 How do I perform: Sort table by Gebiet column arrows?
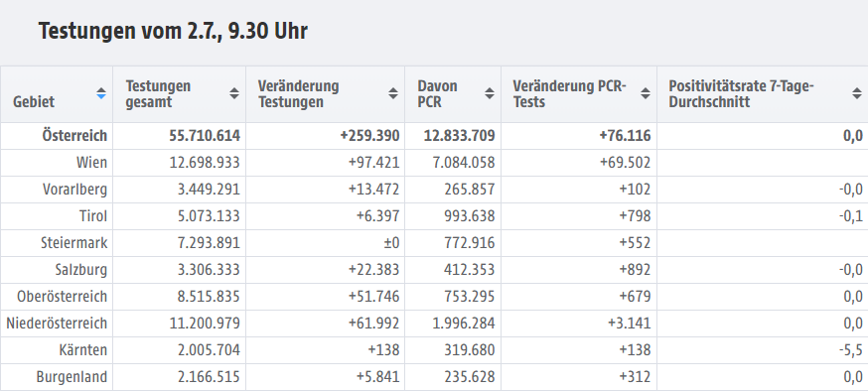[x=100, y=93]
